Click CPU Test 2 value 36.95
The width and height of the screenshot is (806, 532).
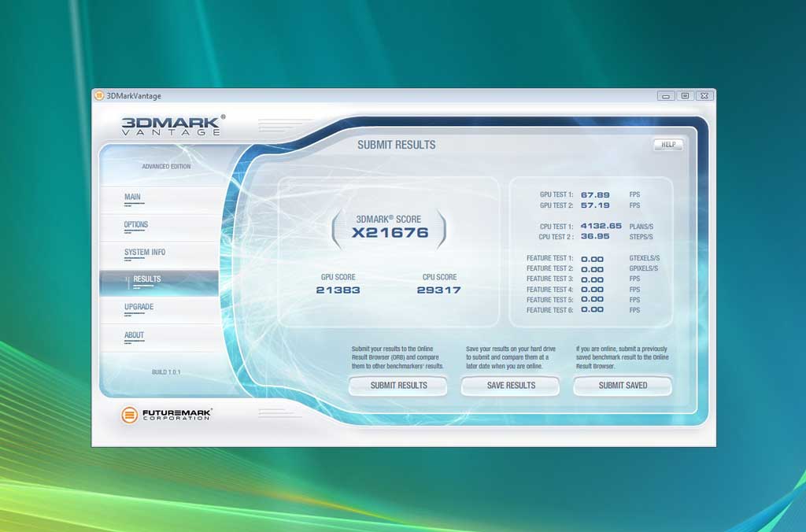point(595,236)
